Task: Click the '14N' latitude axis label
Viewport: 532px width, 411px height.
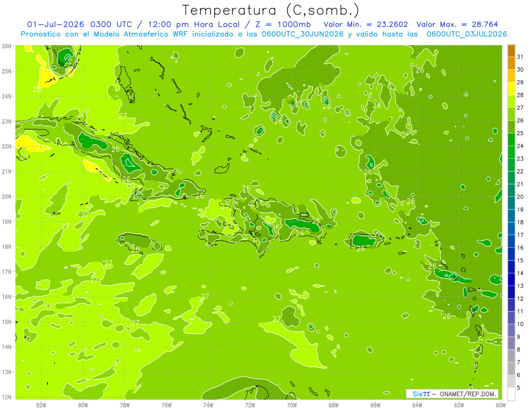Action: coord(6,347)
